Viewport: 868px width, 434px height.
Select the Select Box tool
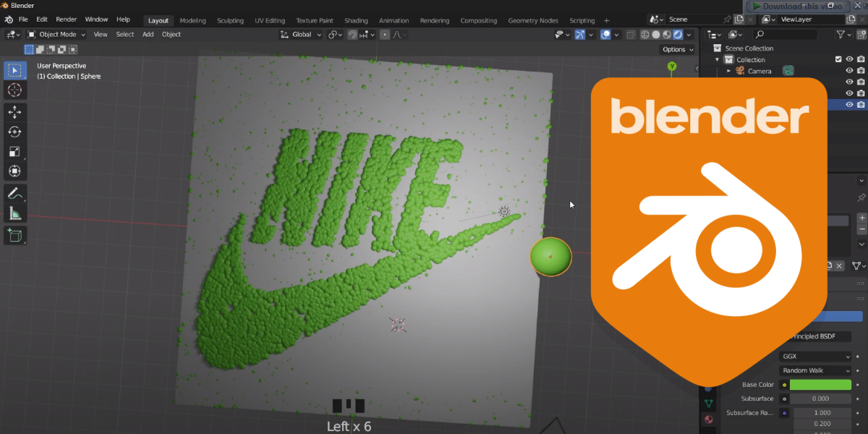tap(14, 70)
